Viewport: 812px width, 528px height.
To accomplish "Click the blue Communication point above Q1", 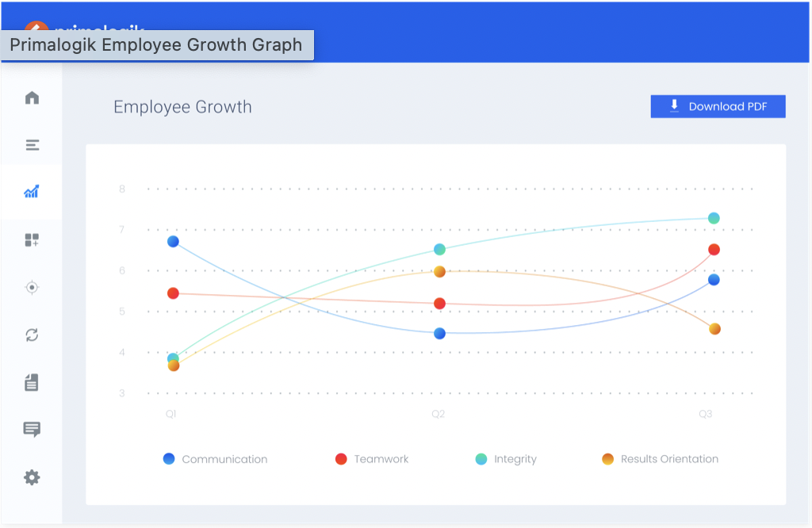I will pos(172,242).
